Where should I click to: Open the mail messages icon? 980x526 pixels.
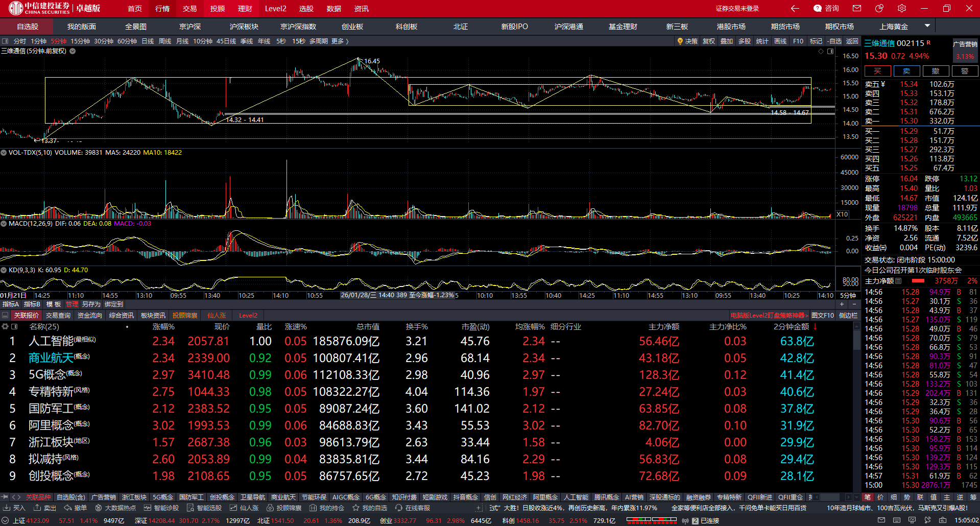click(x=857, y=8)
